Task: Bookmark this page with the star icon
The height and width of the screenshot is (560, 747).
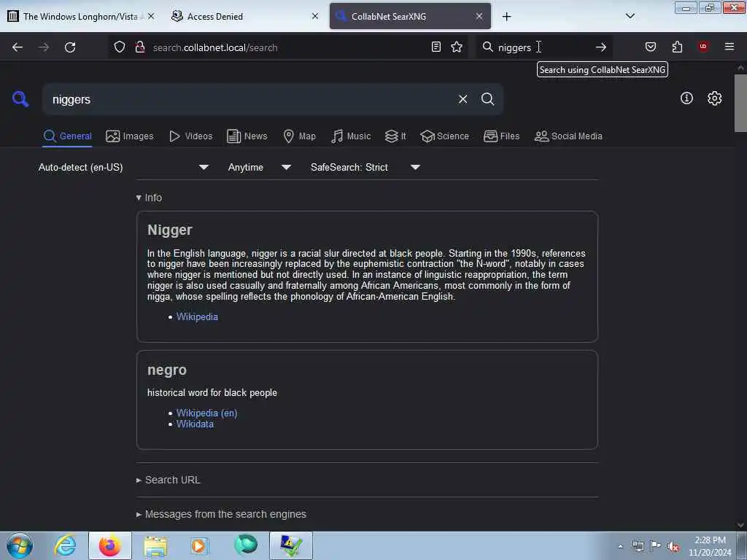Action: tap(457, 47)
